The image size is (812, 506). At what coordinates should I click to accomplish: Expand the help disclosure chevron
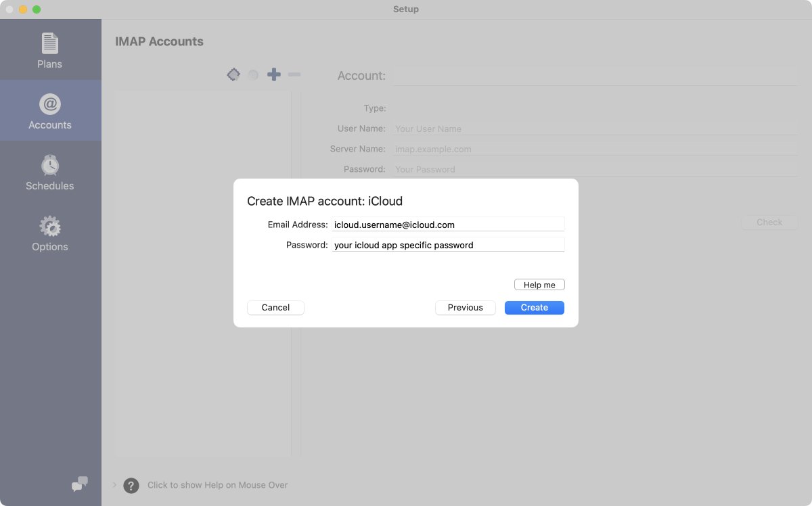[x=114, y=485]
